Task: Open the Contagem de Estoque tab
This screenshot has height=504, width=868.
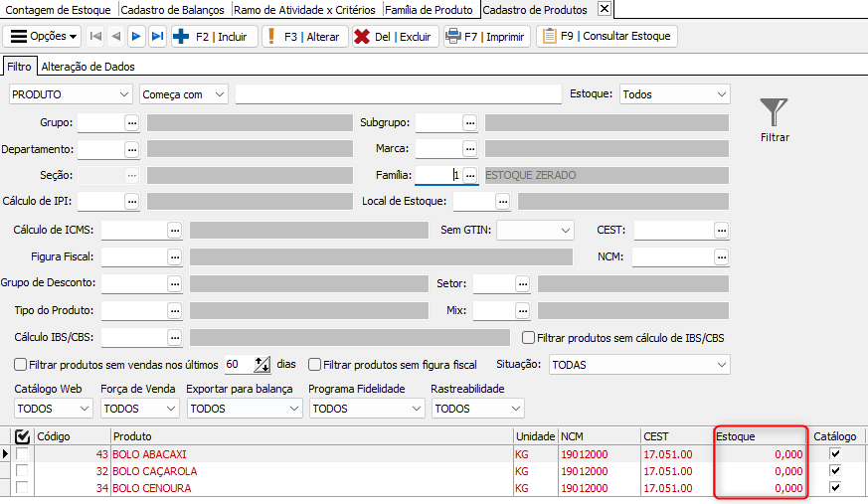Action: click(x=57, y=9)
